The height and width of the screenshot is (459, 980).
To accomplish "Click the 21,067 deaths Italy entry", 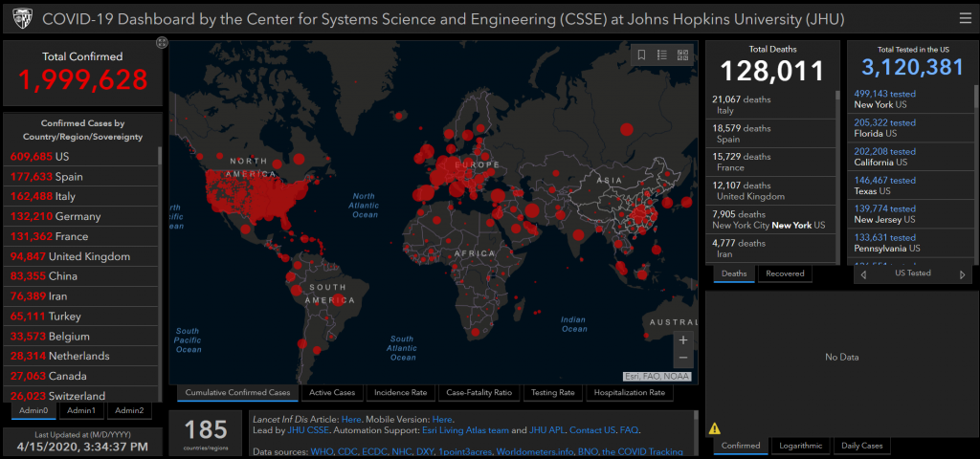I will (x=772, y=105).
